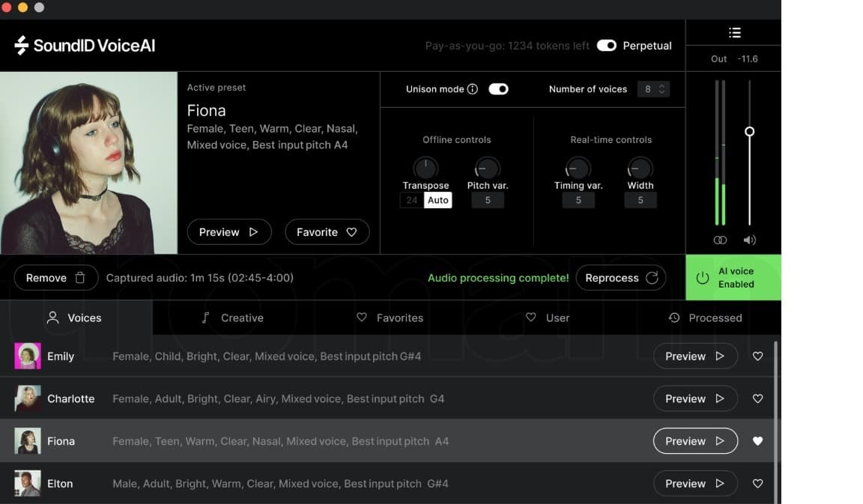863x504 pixels.
Task: Click the Width value field
Action: point(640,200)
